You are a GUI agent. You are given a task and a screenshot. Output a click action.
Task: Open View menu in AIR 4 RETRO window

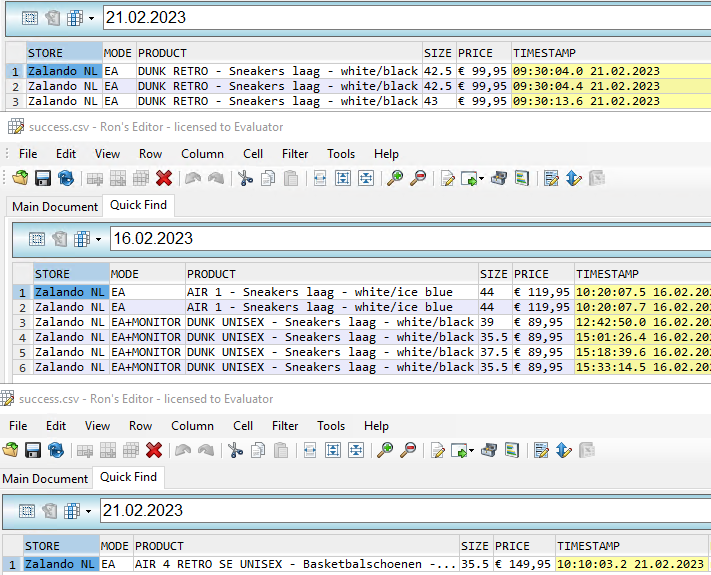coord(97,426)
